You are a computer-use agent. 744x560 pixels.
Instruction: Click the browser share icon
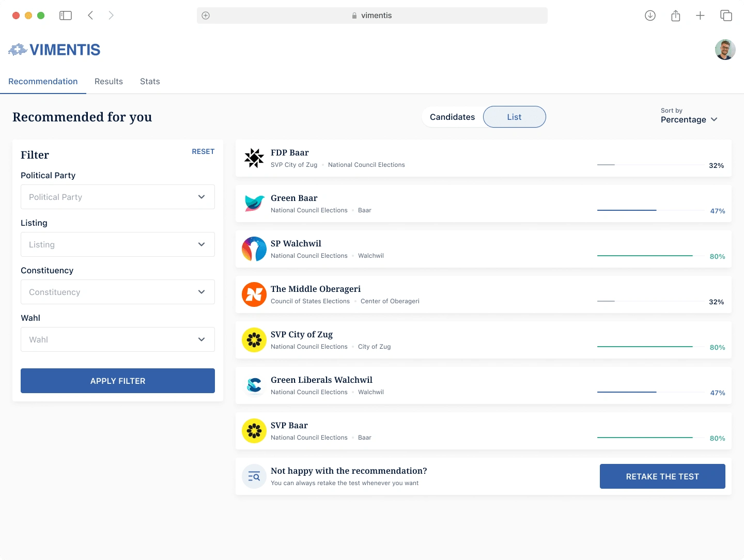point(675,15)
